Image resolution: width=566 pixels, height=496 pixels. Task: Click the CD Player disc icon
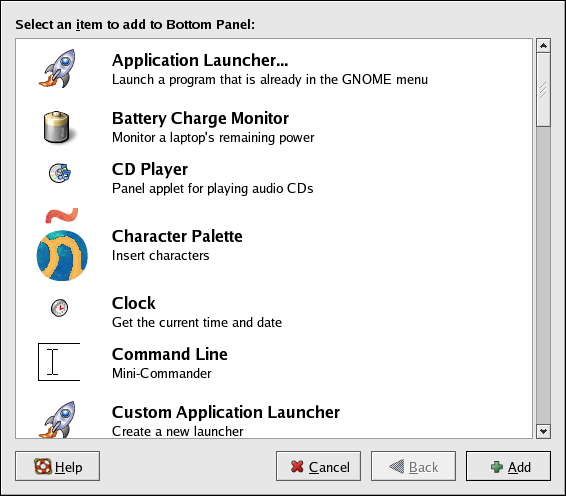pyautogui.click(x=60, y=173)
